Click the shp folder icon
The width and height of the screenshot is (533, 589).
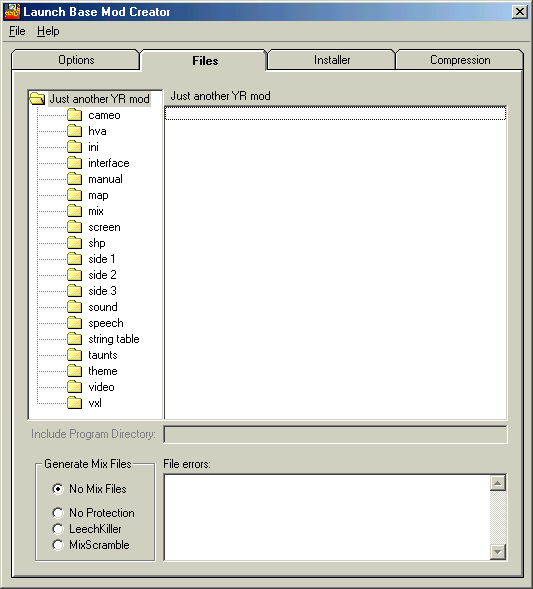click(x=75, y=243)
